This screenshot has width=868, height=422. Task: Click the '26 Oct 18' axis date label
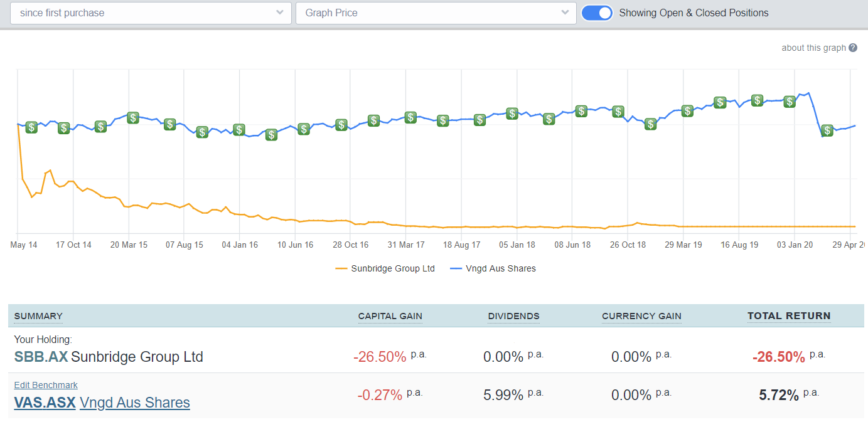point(628,245)
